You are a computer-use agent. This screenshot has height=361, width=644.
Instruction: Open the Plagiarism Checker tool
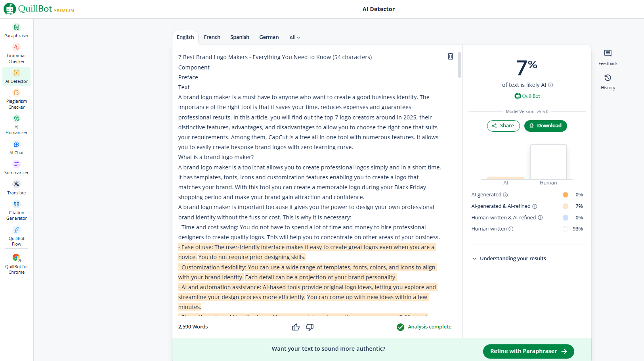(x=16, y=99)
